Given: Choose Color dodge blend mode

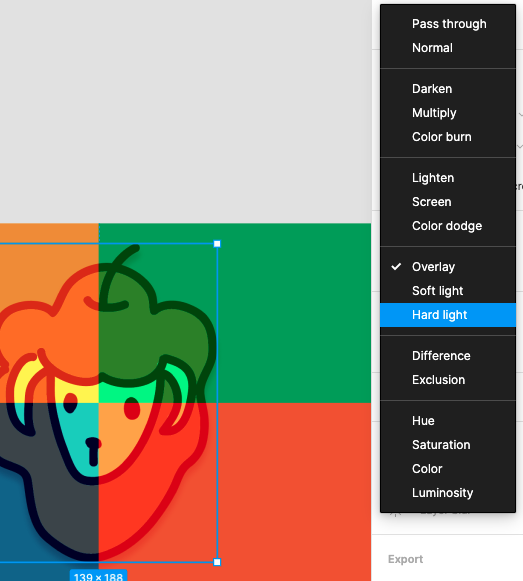Looking at the screenshot, I should [448, 226].
